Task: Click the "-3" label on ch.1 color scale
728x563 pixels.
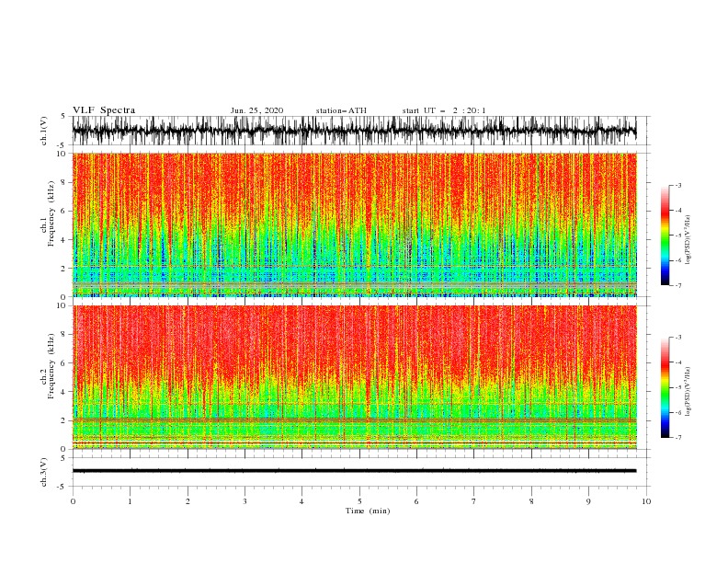Action: [x=678, y=185]
